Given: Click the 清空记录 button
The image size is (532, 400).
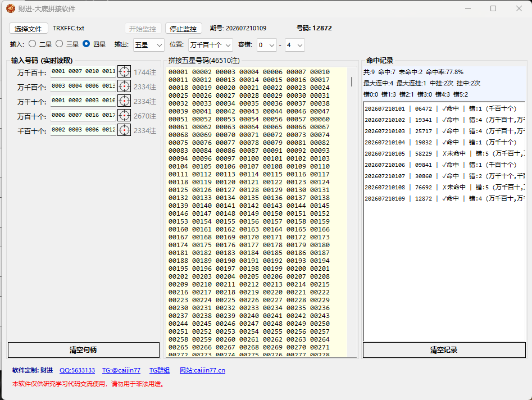Looking at the screenshot, I should click(444, 350).
